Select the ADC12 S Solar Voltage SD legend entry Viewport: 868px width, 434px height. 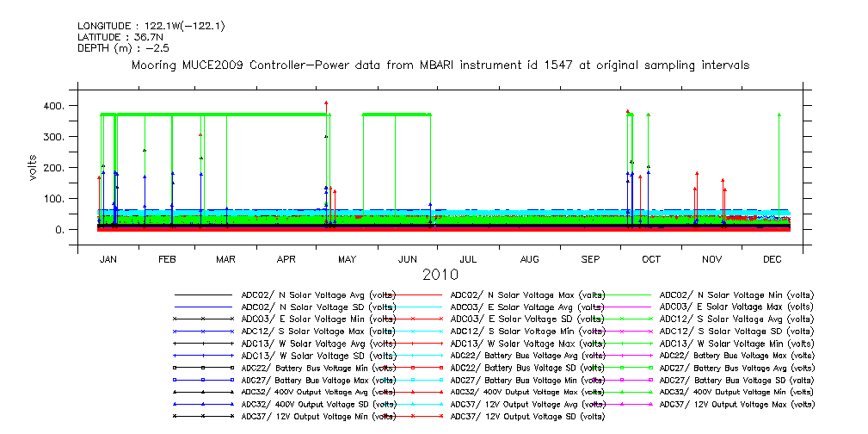(x=736, y=331)
